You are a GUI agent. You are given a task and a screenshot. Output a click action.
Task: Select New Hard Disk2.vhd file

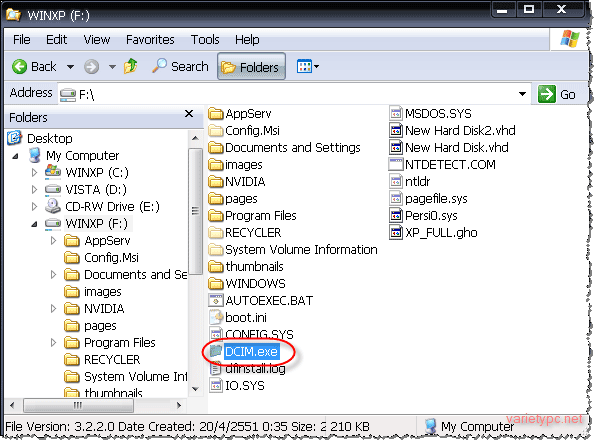click(x=452, y=130)
